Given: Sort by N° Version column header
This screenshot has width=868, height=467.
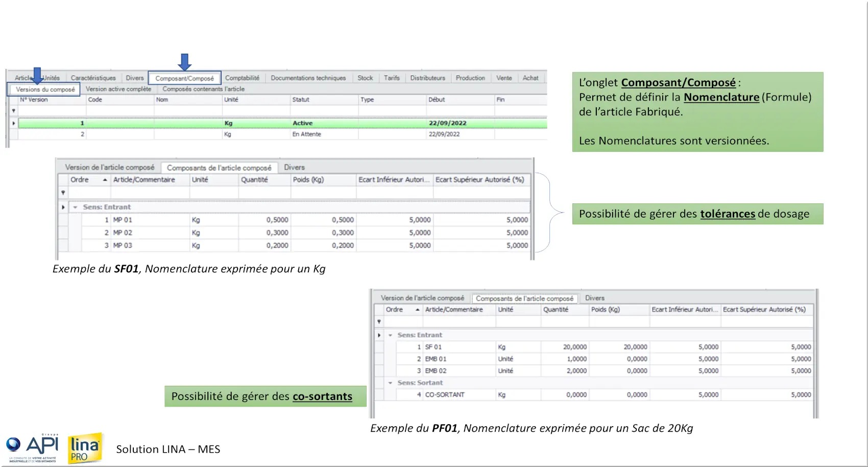Looking at the screenshot, I should [52, 100].
